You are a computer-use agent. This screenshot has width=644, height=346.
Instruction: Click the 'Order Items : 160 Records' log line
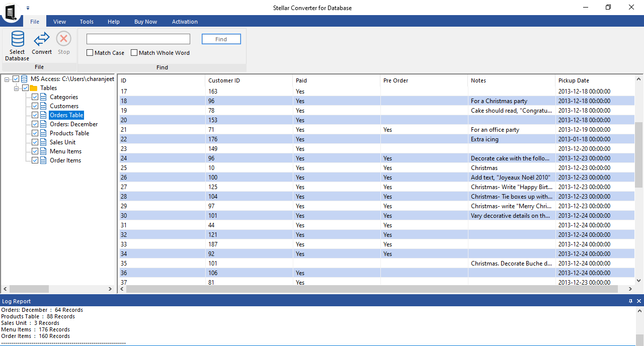(35, 336)
